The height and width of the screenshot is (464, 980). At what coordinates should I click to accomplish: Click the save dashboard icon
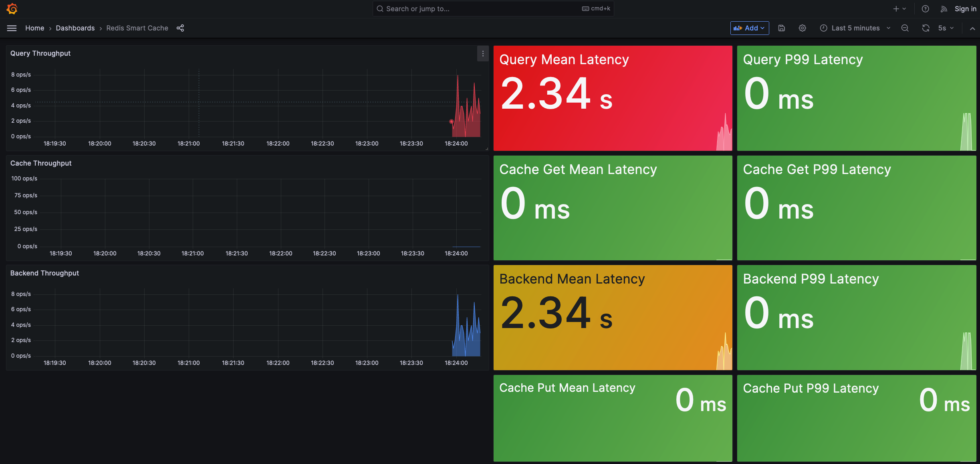[781, 28]
